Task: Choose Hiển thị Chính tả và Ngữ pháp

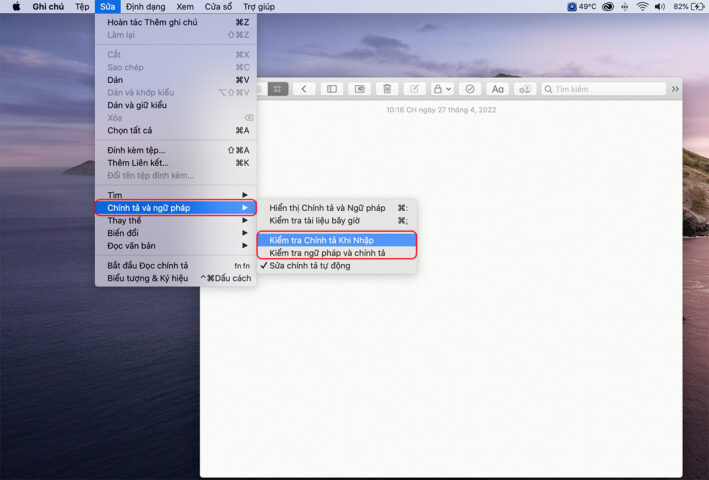Action: [x=327, y=208]
